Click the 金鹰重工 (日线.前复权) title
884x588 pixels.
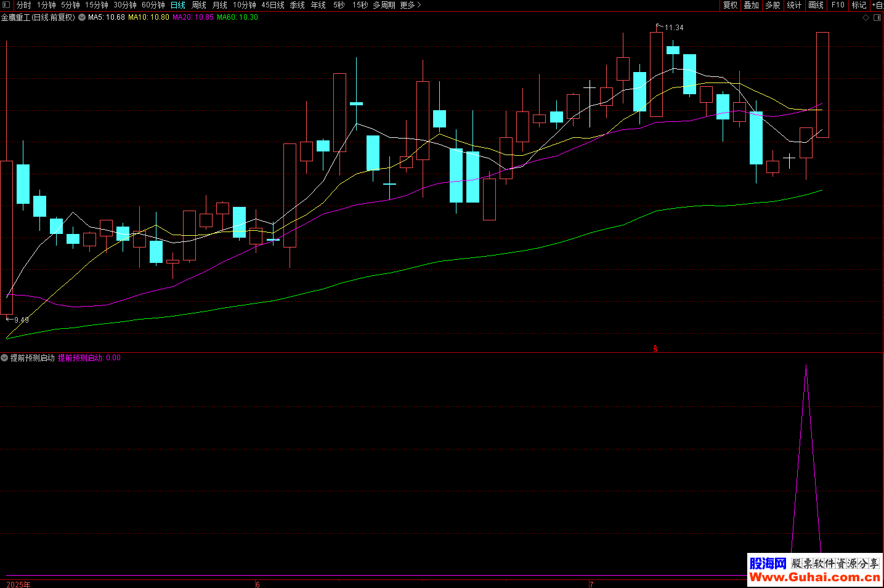38,17
